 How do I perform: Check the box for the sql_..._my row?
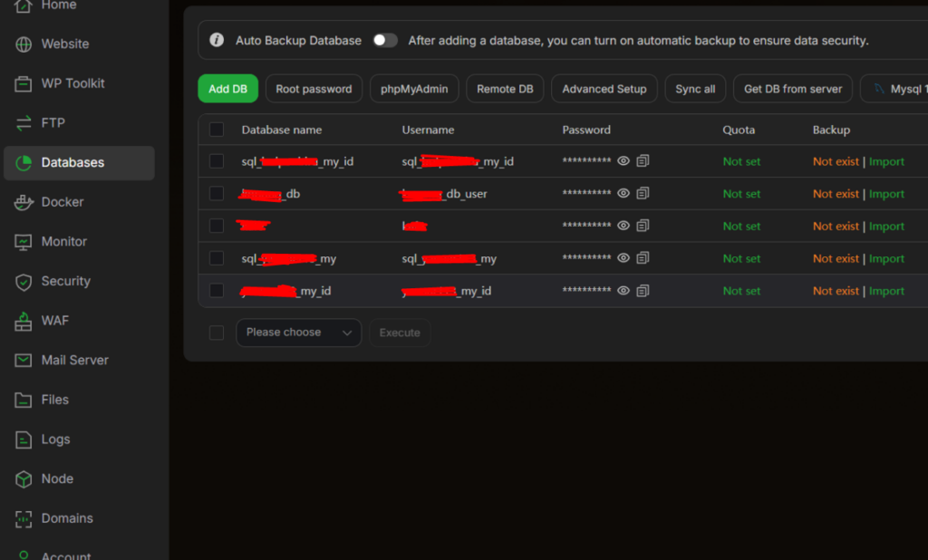(x=217, y=258)
